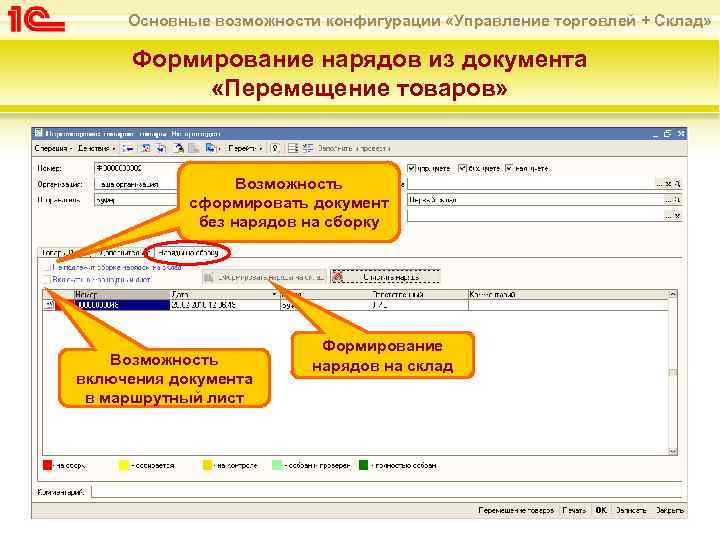Click the list-settings icon right of help icon
Image resolution: width=720 pixels, height=540 pixels.
293,148
